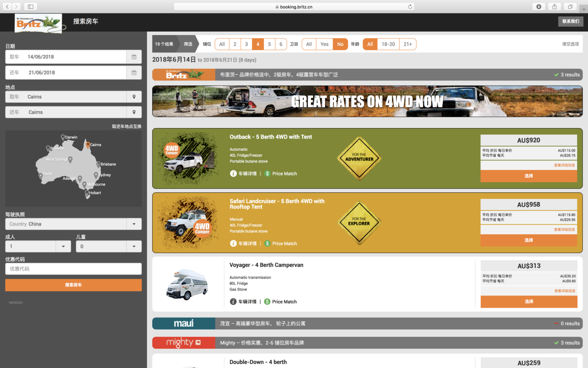Select Cairns pin on map
The width and height of the screenshot is (588, 368).
pyautogui.click(x=88, y=145)
